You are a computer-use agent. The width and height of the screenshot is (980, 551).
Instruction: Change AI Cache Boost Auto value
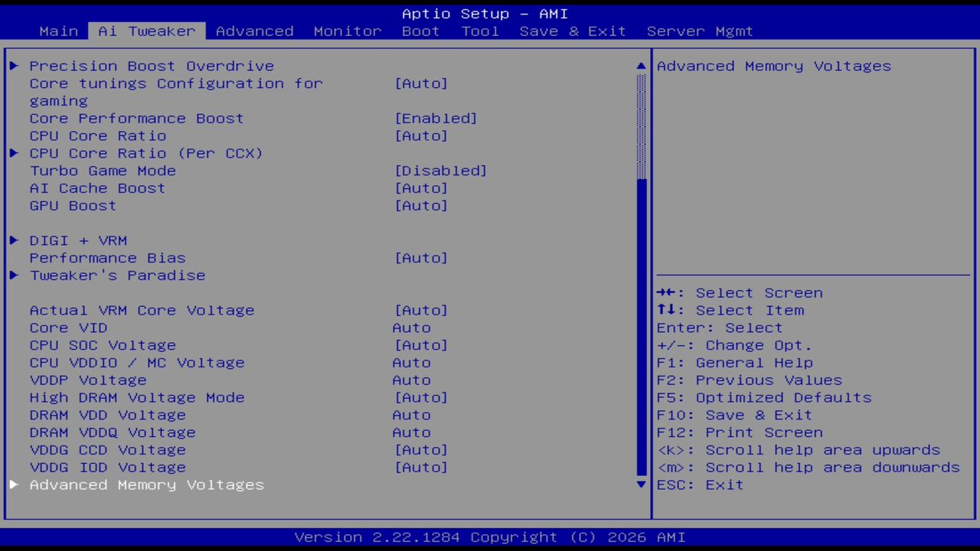click(x=421, y=188)
